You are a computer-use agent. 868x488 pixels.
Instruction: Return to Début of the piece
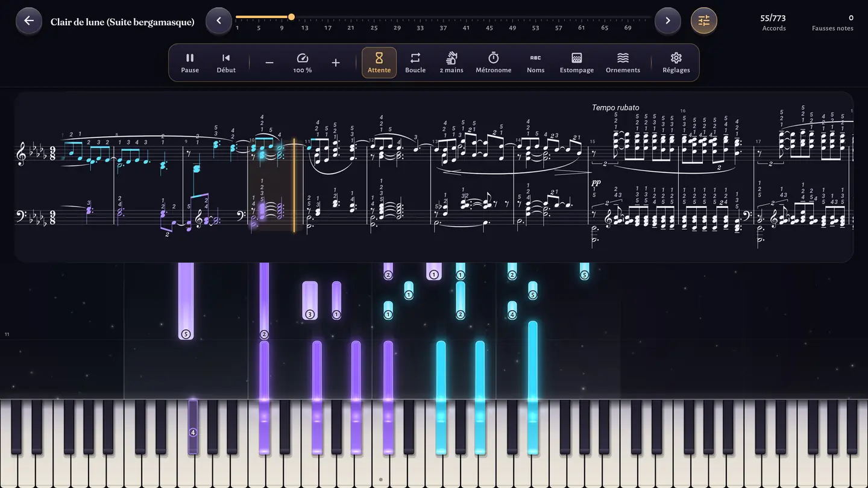click(226, 63)
